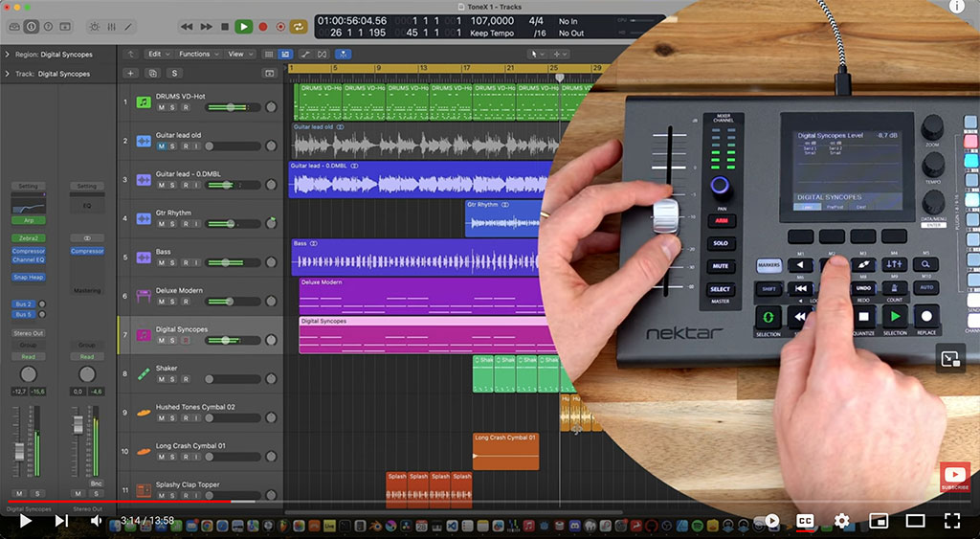Screen dimensions: 980x539
Task: Record-enable the Digital Syncopes track
Action: coord(185,340)
